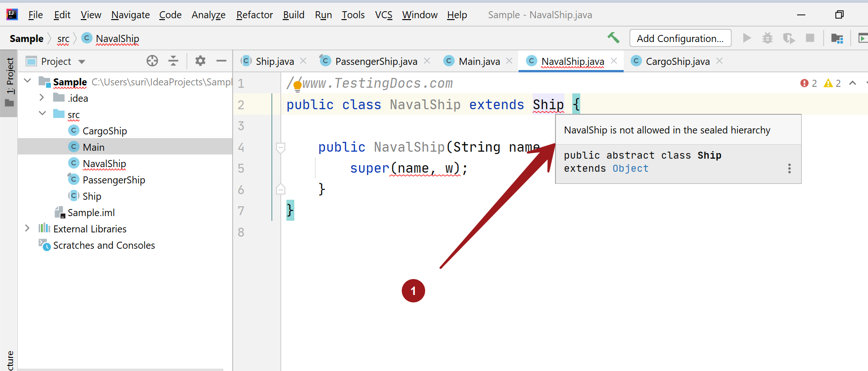Click the Locate in Project target icon

click(x=152, y=61)
